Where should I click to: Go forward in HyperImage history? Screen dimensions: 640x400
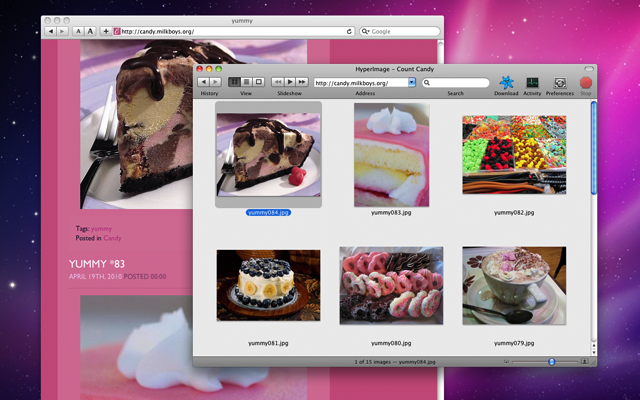point(216,81)
